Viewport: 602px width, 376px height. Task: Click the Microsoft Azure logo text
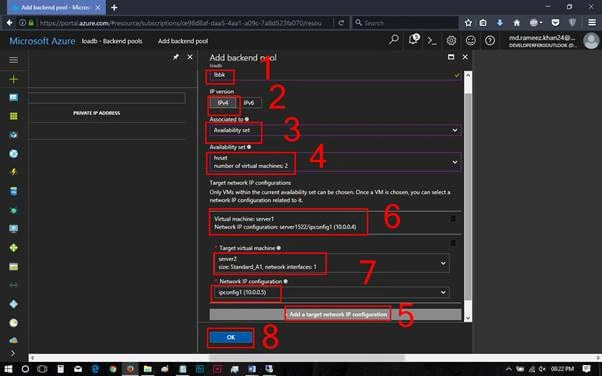click(x=42, y=41)
